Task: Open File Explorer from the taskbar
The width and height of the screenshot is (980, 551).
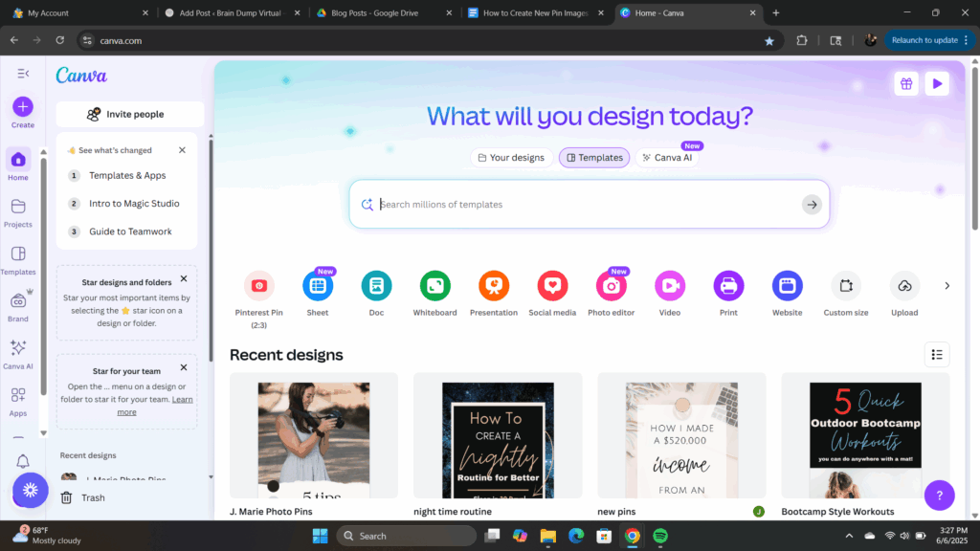Action: coord(548,536)
